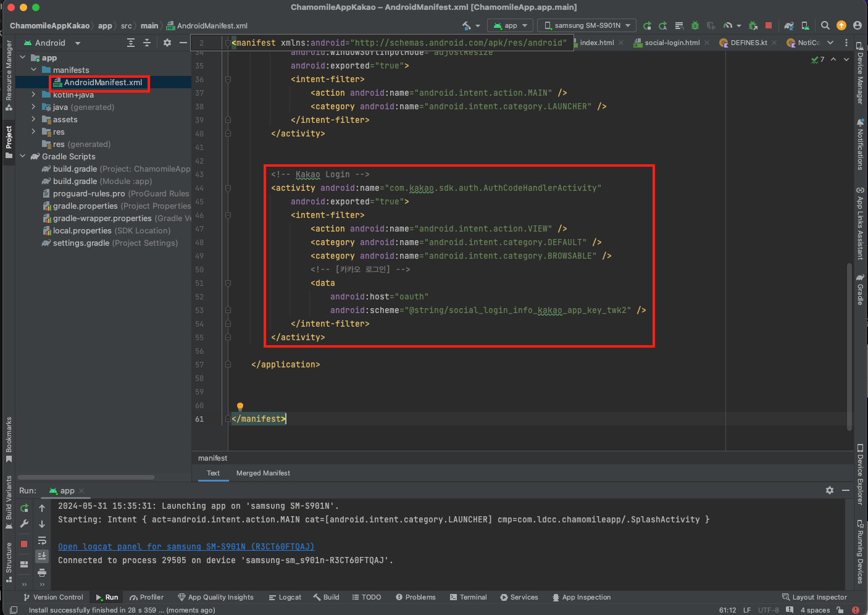
Task: Toggle the Project tool window sidebar button
Action: click(x=9, y=141)
